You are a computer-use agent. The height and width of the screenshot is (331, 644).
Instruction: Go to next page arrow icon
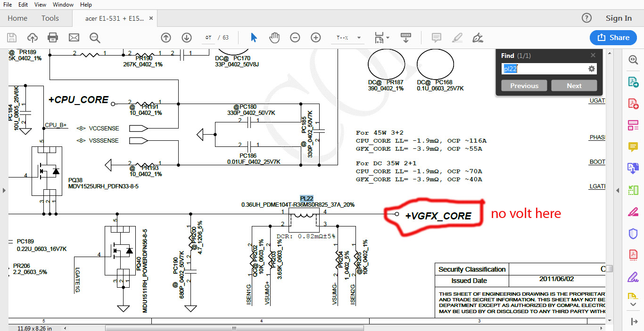[187, 38]
